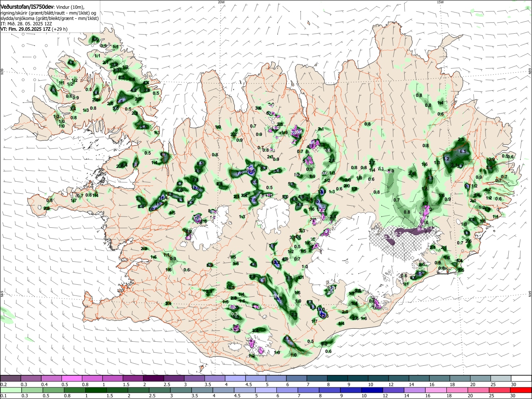Viewport: 532px width, 399px height.
Task: Pick the bright red 30 legend swatch
Action: (x=521, y=390)
